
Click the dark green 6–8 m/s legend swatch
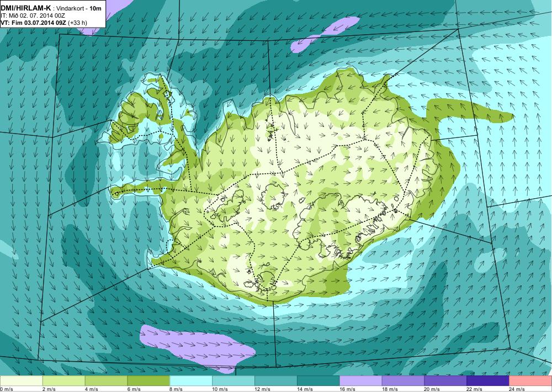pos(148,381)
